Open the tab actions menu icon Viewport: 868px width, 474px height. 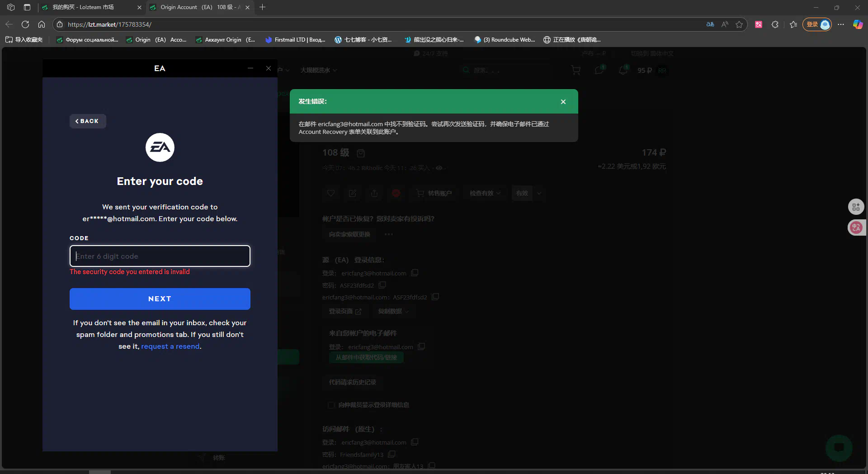[27, 7]
